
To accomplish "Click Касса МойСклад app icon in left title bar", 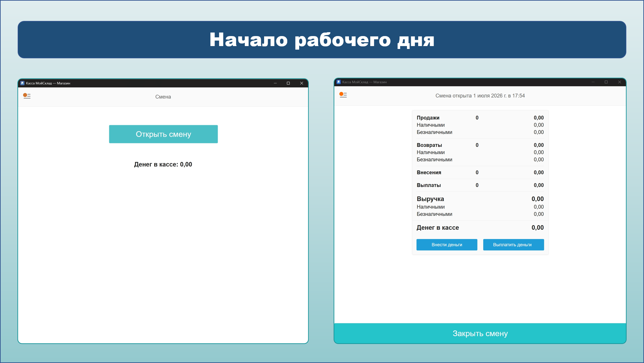I will tap(22, 83).
